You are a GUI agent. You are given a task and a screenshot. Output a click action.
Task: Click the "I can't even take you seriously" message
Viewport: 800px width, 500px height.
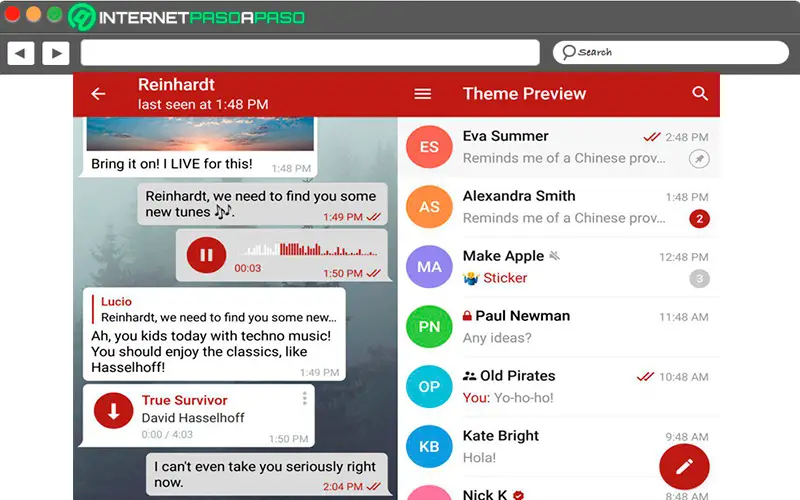pos(266,474)
